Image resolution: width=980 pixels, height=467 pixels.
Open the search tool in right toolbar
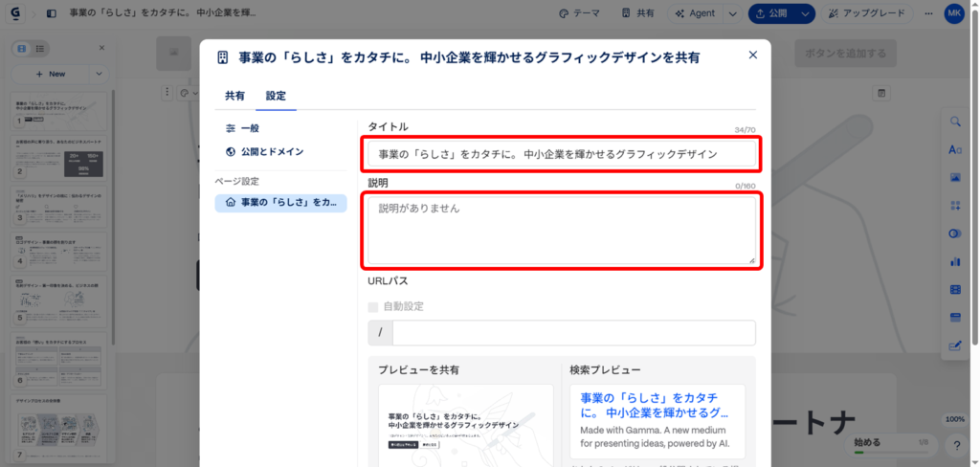(954, 122)
